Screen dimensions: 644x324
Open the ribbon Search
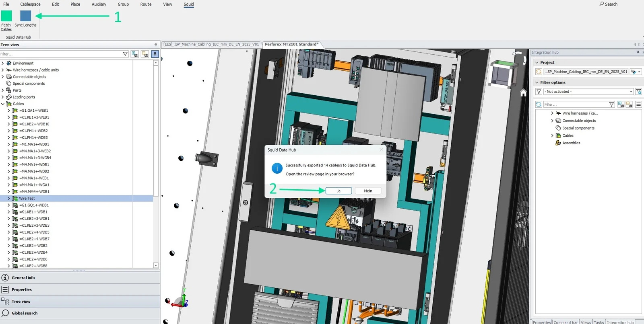pyautogui.click(x=608, y=4)
